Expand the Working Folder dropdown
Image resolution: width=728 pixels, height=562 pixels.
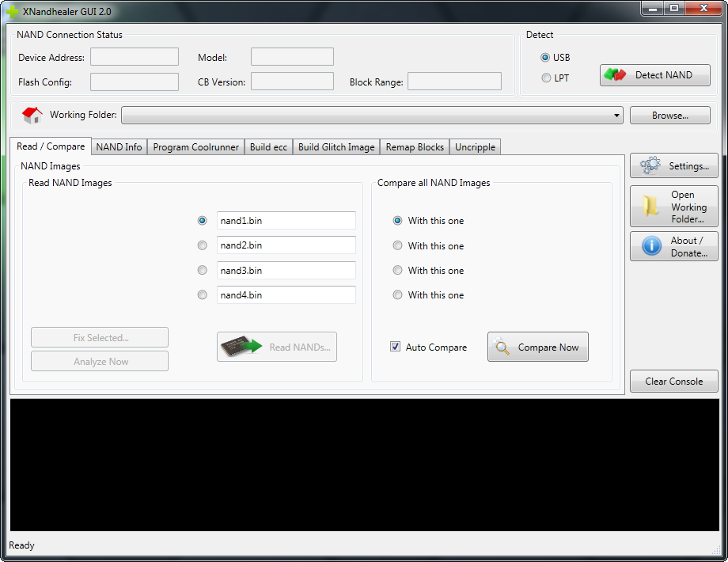pos(616,116)
